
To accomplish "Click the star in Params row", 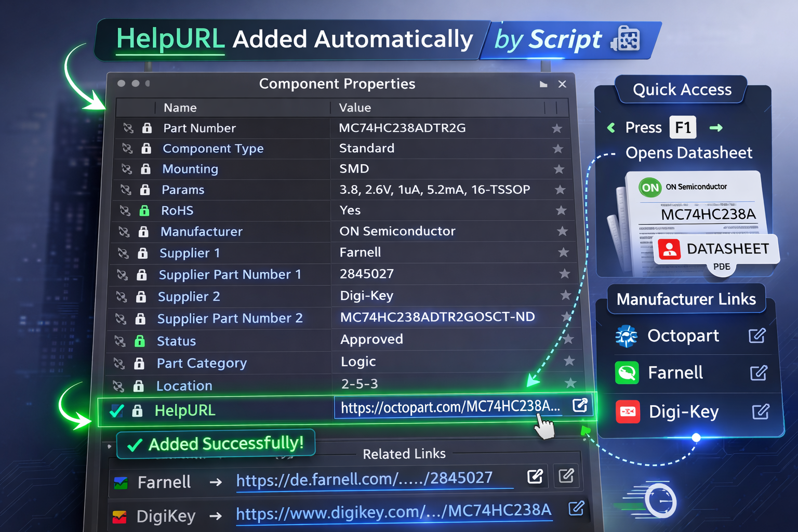I will point(560,190).
